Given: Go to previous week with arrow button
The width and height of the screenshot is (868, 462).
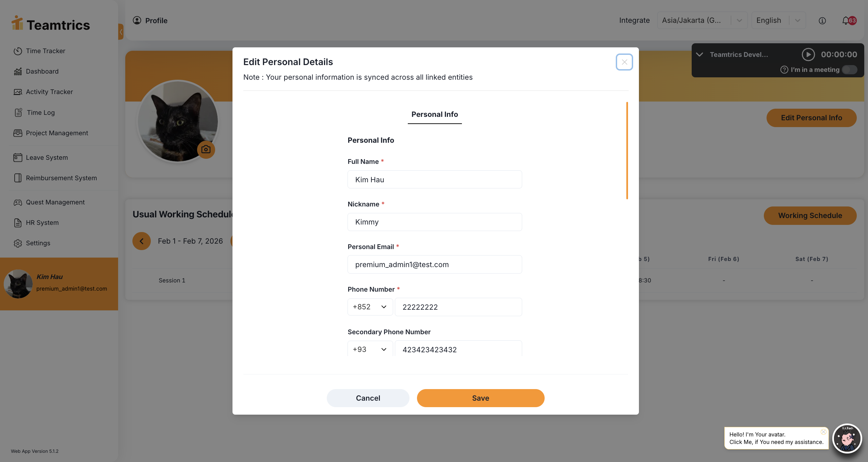Looking at the screenshot, I should 142,241.
